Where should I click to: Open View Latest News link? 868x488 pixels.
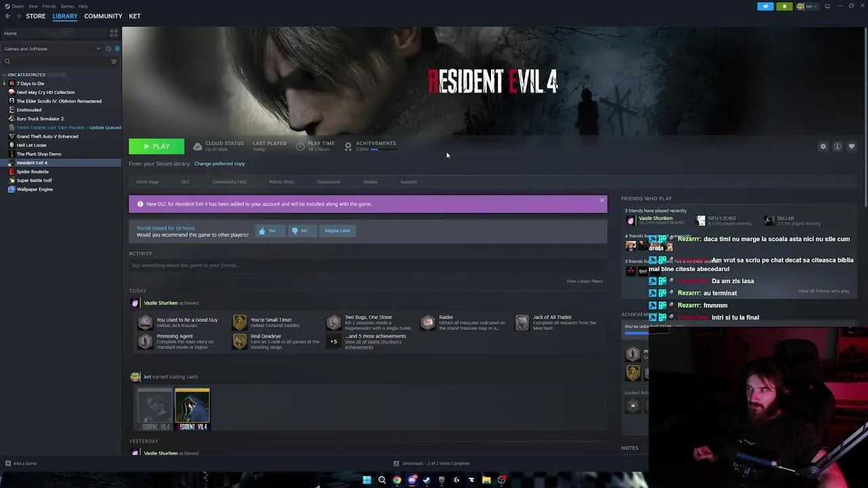point(585,281)
